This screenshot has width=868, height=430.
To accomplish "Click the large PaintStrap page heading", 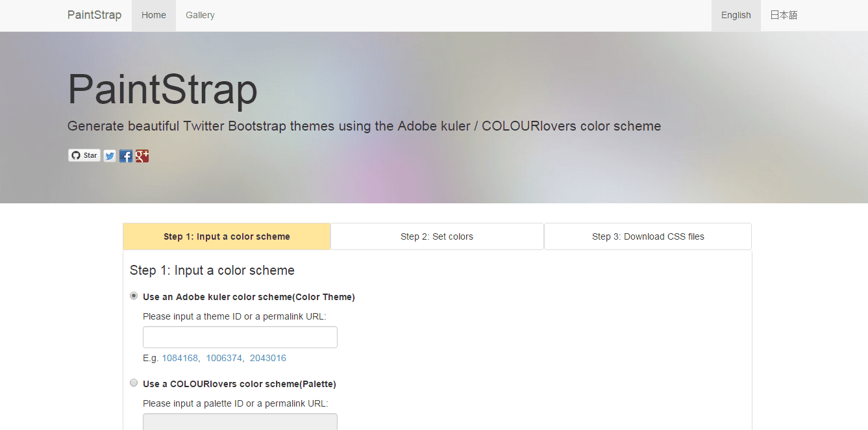I will 162,89.
